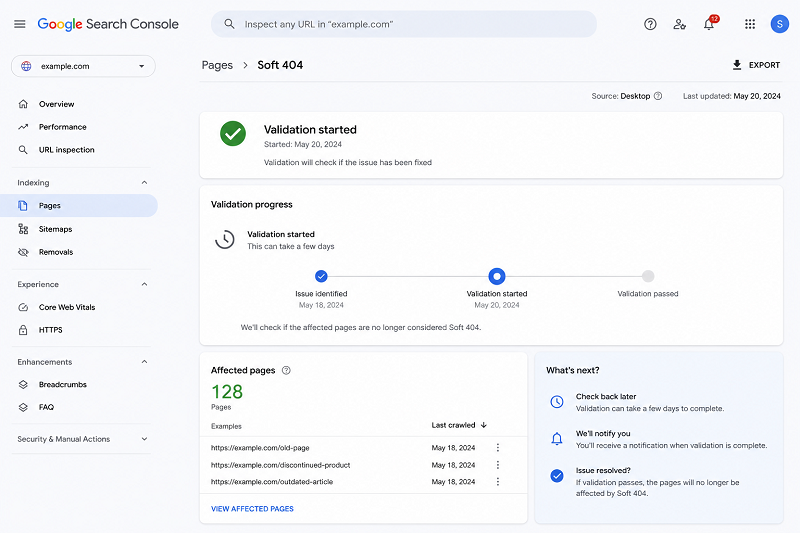Collapse the Enhancements section
800x533 pixels.
(x=144, y=362)
